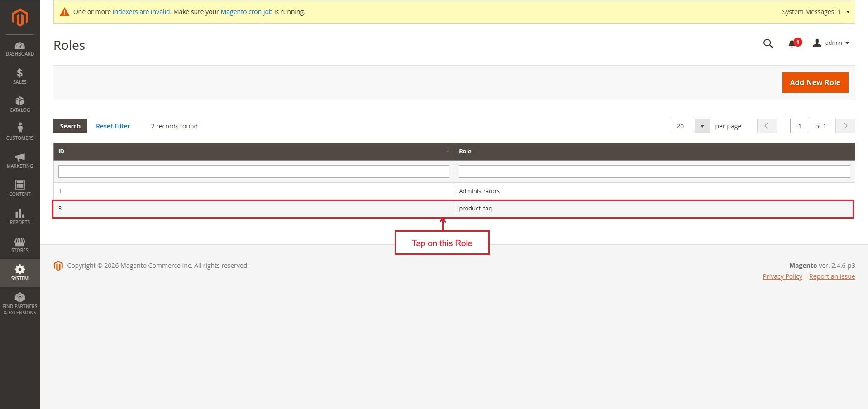Click the search magnifier icon

pyautogui.click(x=768, y=43)
